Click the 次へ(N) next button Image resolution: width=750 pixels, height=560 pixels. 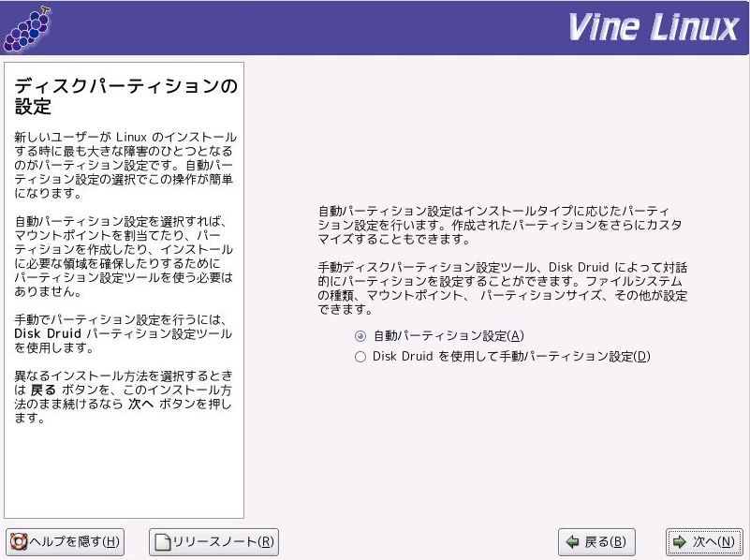704,542
